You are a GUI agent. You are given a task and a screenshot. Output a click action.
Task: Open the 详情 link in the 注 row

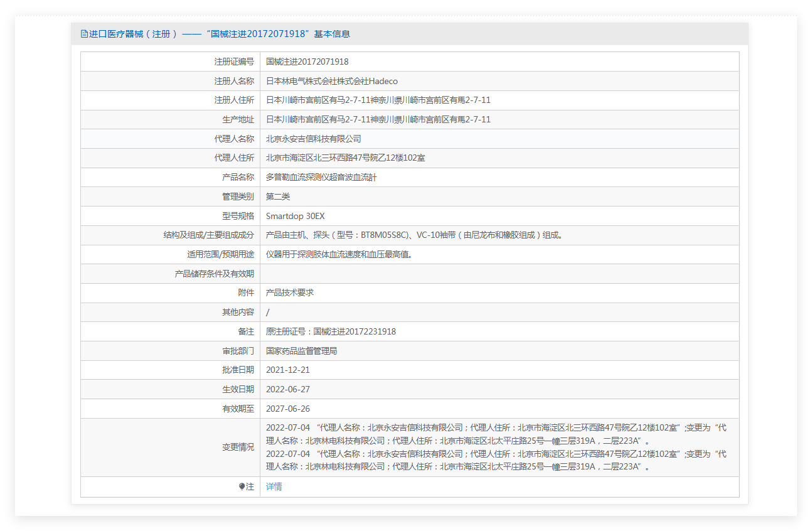[274, 486]
